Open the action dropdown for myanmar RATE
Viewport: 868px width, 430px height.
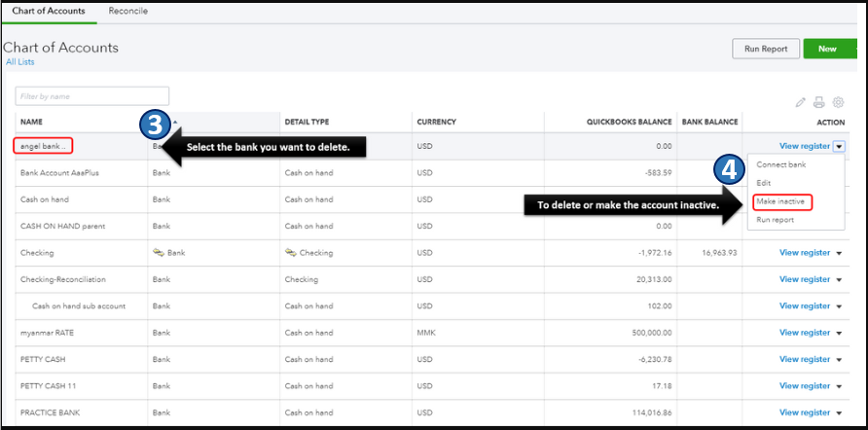[839, 333]
